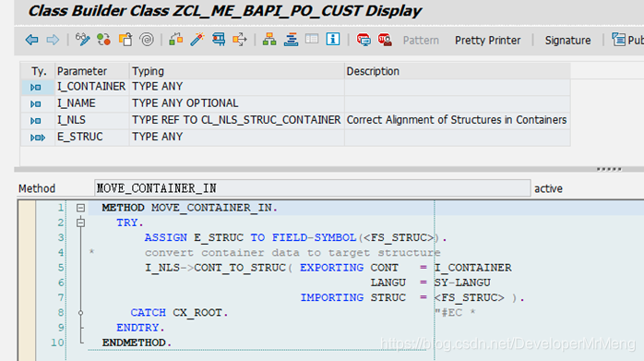
Task: Click line number 8 in the editor
Action: (61, 313)
